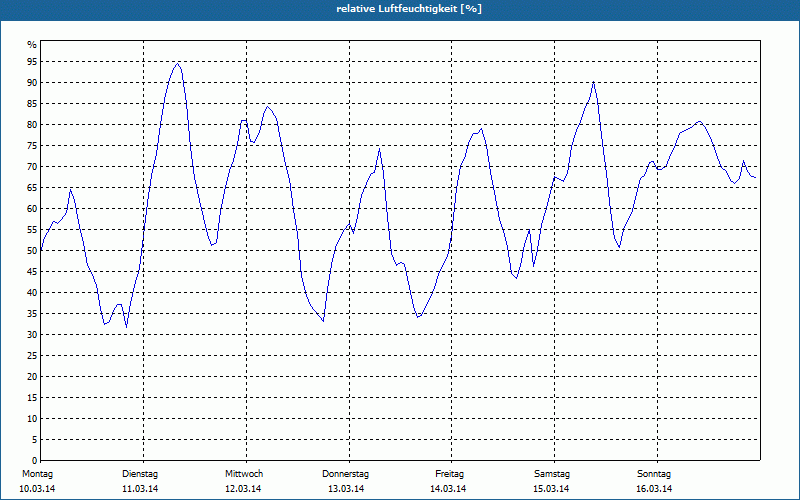This screenshot has height=500, width=800.
Task: Click the "60" y-axis value
Action: 32,209
